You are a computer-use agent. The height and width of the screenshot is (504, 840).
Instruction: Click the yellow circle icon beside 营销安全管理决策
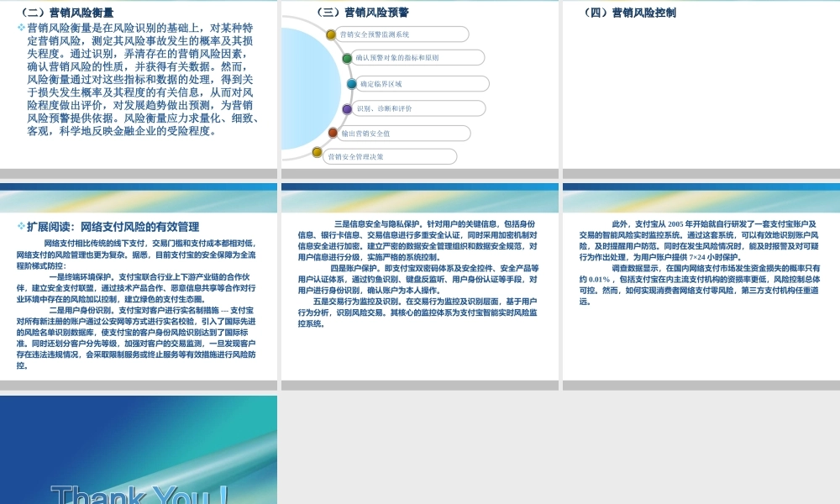(x=318, y=154)
